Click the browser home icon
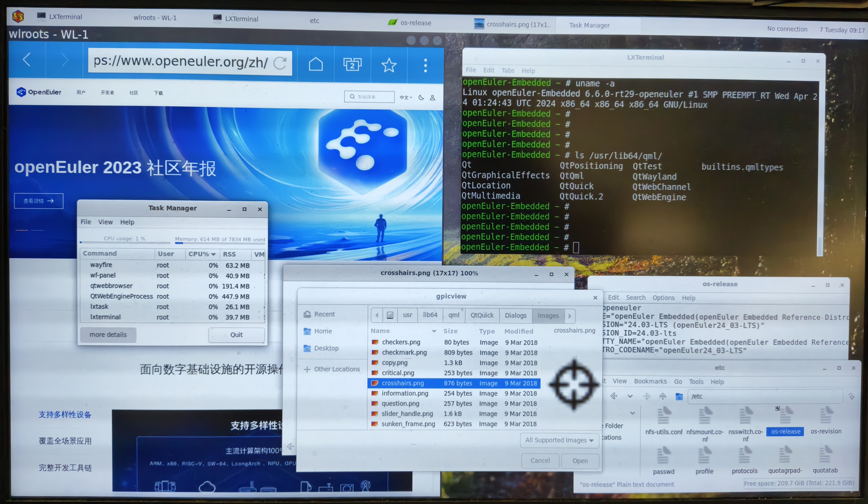The image size is (868, 504). (315, 64)
